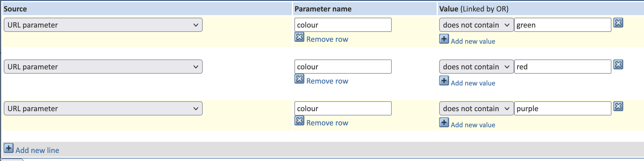Open first row's URL parameter source dropdown

tap(103, 25)
